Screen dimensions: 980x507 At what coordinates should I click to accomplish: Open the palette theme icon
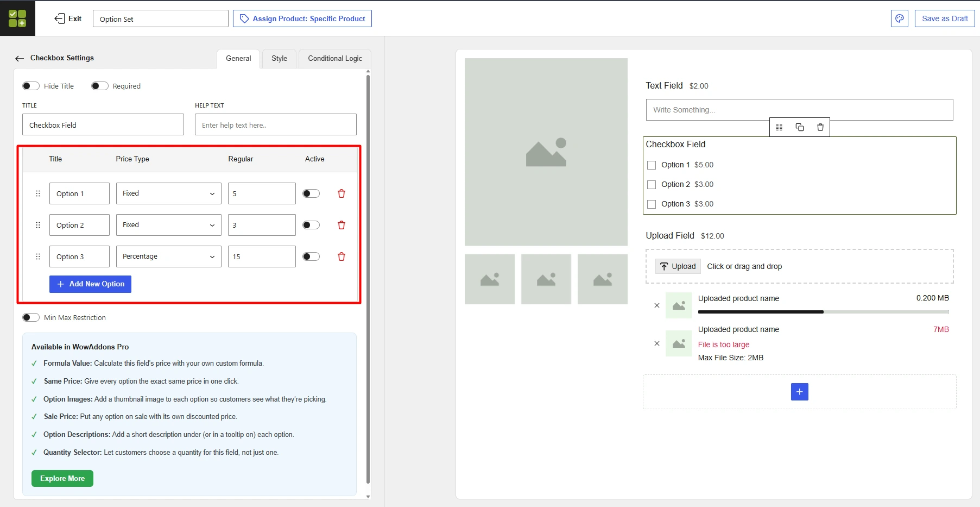899,18
